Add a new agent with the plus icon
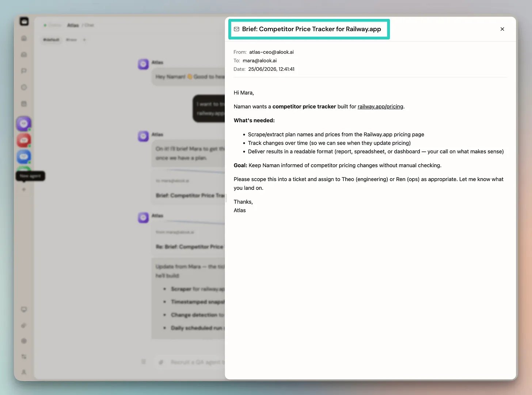Image resolution: width=532 pixels, height=395 pixels. pyautogui.click(x=24, y=189)
